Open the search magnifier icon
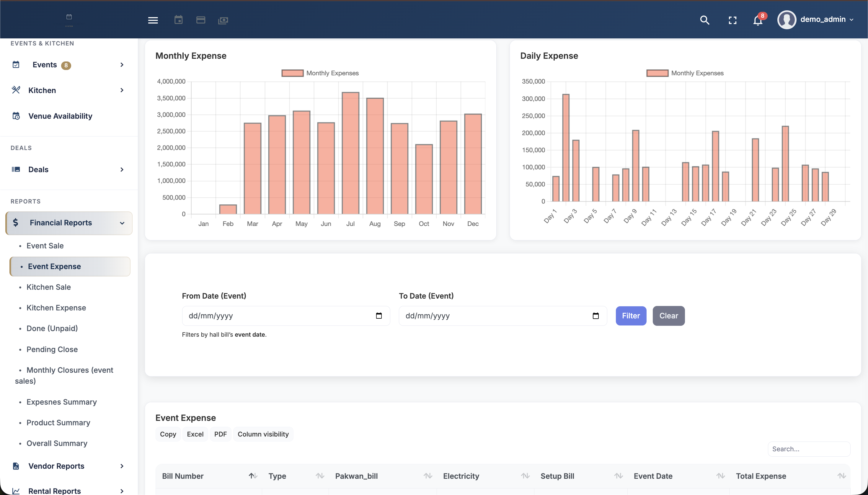Viewport: 868px width, 495px height. [704, 20]
